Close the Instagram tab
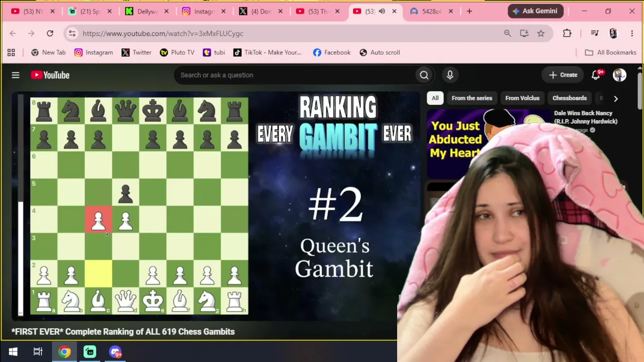Screen dimensions: 644x362 [x=223, y=11]
